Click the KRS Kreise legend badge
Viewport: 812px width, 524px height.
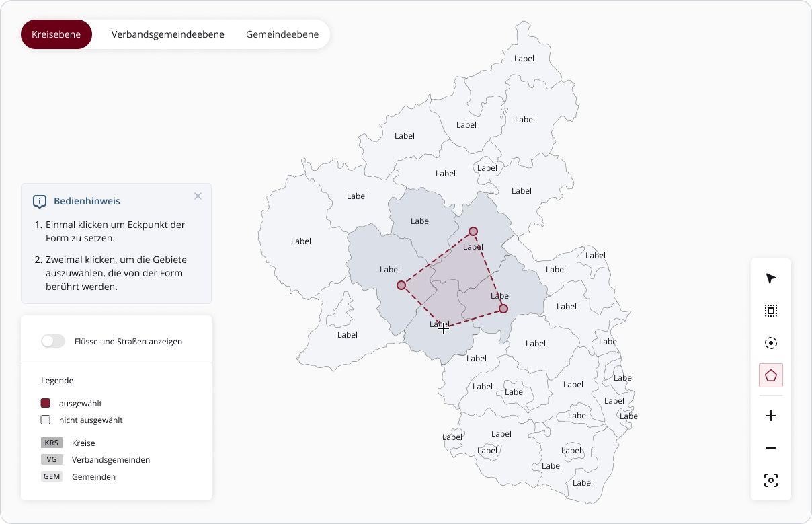[x=52, y=443]
